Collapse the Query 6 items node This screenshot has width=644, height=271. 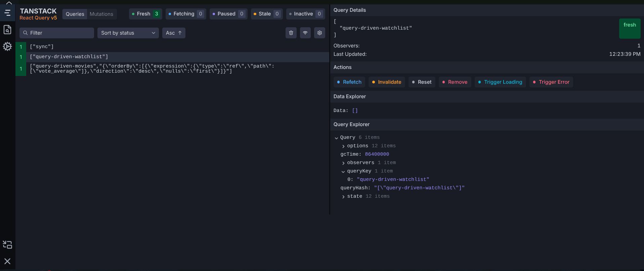coord(357,138)
